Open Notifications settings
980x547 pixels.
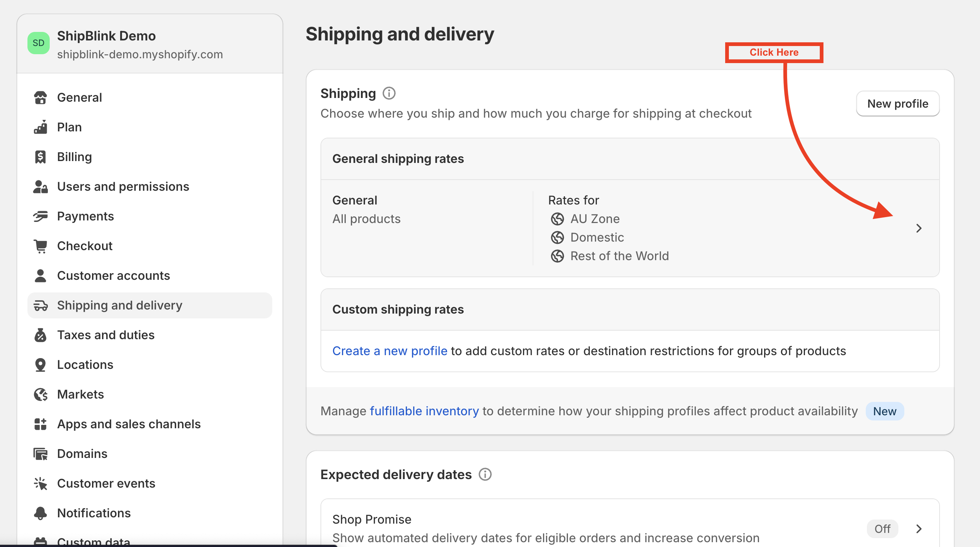(x=149, y=513)
